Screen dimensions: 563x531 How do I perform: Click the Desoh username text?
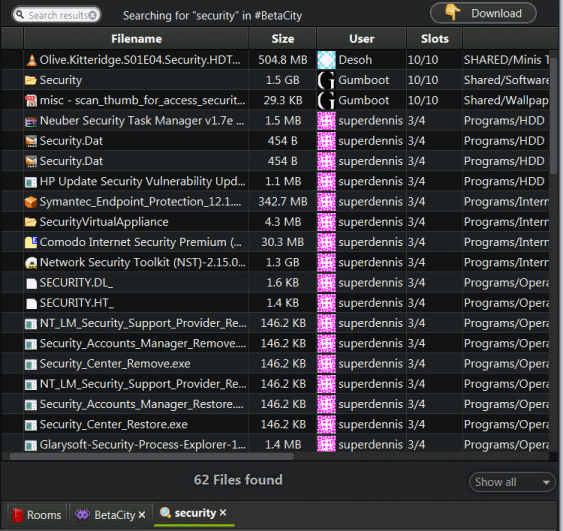tap(355, 60)
